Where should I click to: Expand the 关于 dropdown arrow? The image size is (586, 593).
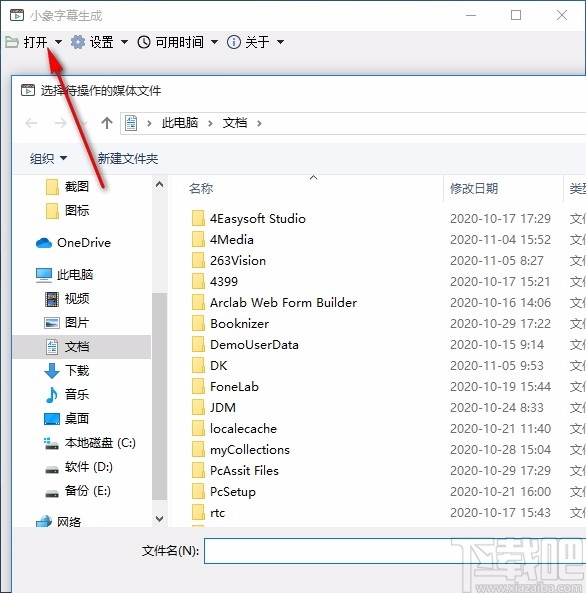click(280, 42)
